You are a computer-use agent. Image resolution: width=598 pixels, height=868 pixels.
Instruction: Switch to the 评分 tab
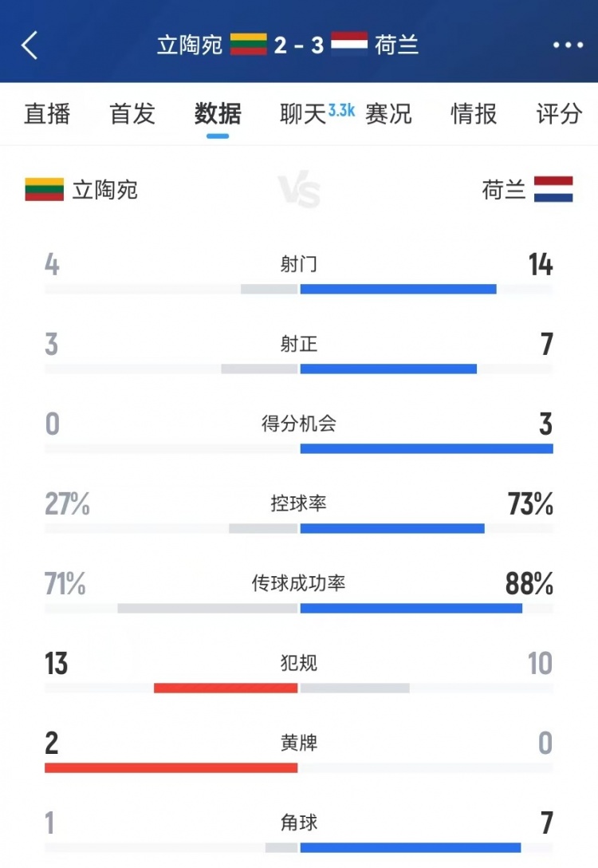(558, 116)
